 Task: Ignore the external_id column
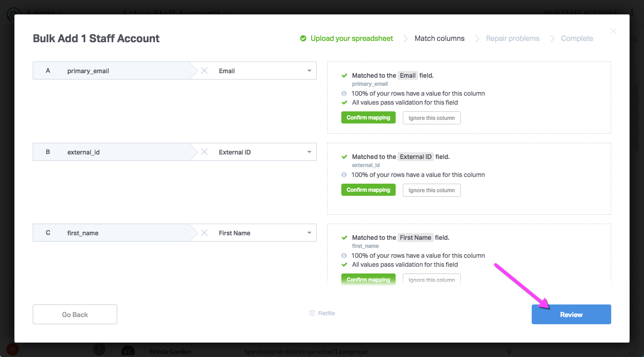pyautogui.click(x=432, y=190)
